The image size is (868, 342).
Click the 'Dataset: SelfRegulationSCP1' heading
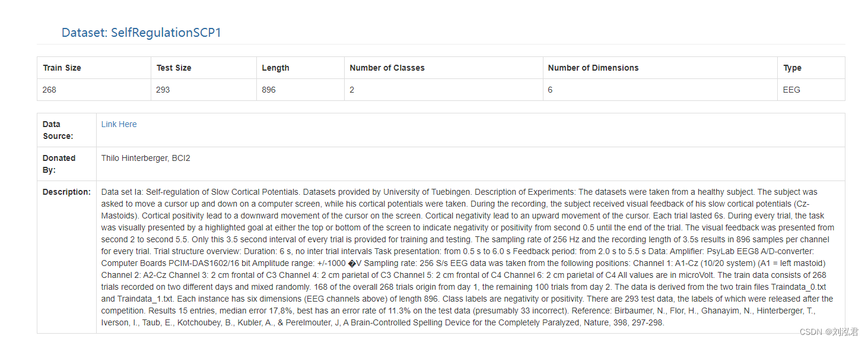click(x=141, y=33)
